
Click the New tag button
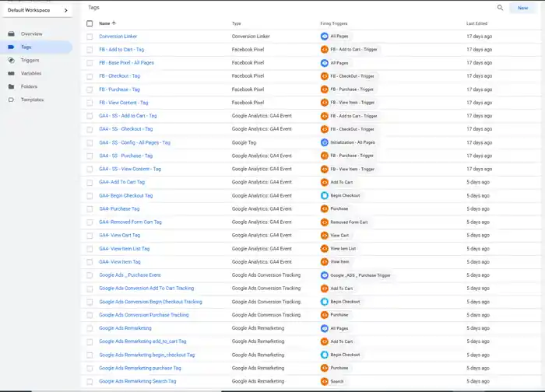522,8
